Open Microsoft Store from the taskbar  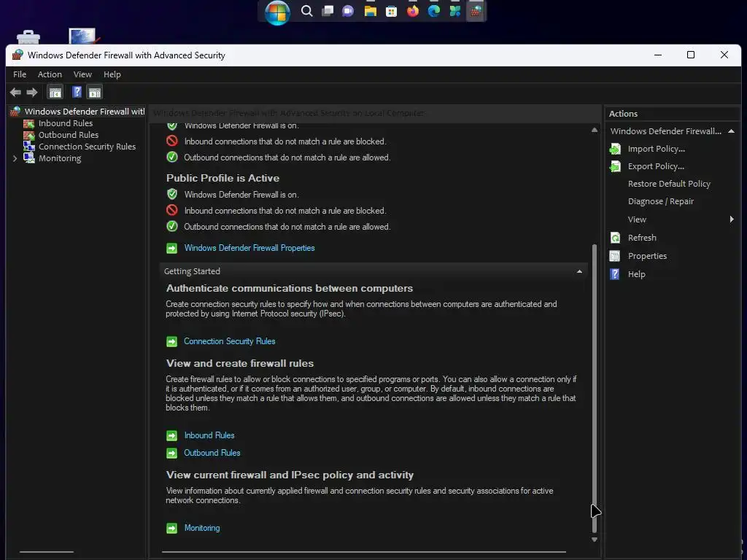(391, 11)
